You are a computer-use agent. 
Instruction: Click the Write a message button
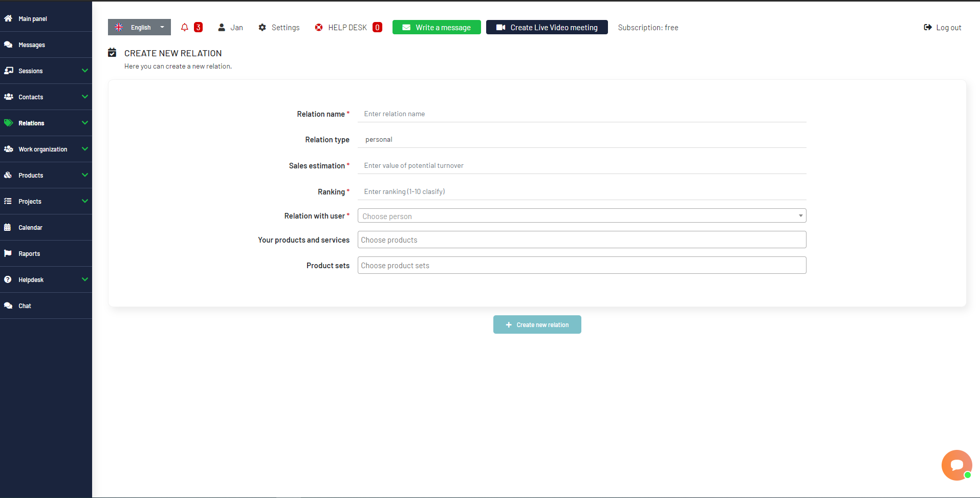(436, 27)
